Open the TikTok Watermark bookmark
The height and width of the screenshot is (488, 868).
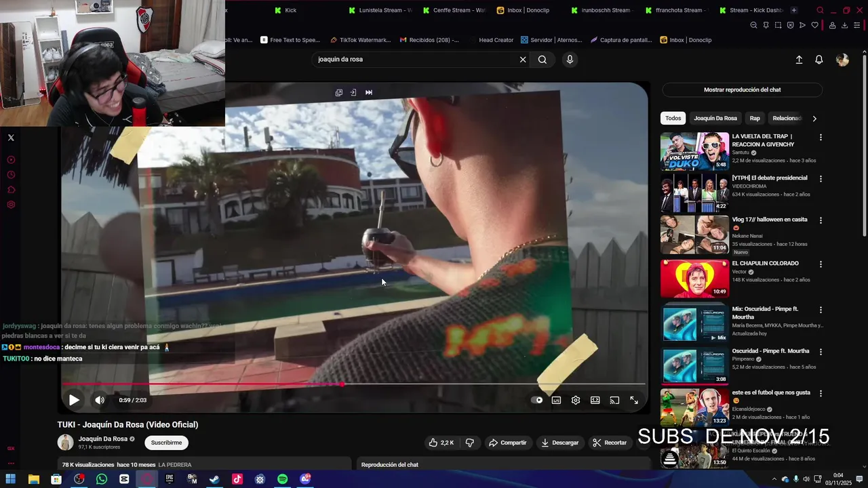point(360,40)
